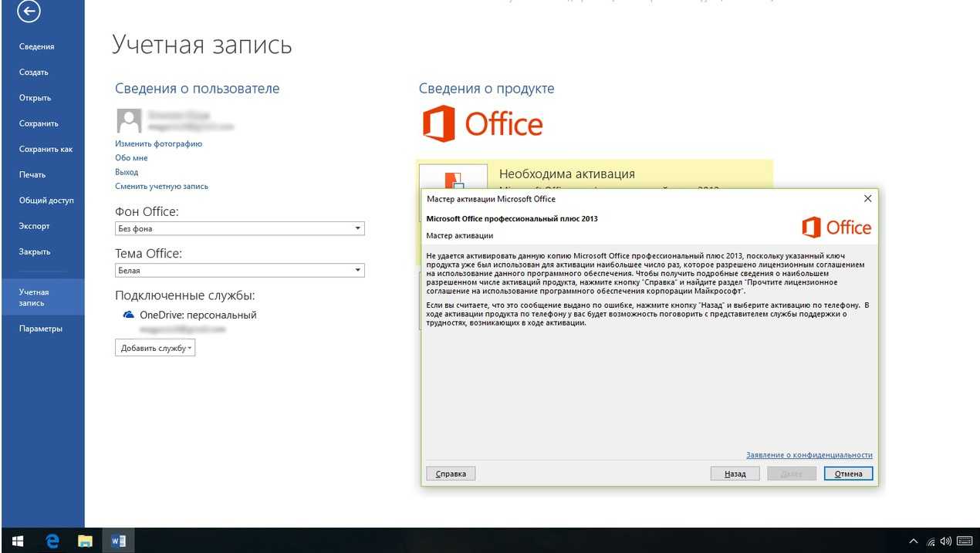Click the Office logo in activation dialog
Image resolution: width=980 pixels, height=553 pixels.
point(836,228)
